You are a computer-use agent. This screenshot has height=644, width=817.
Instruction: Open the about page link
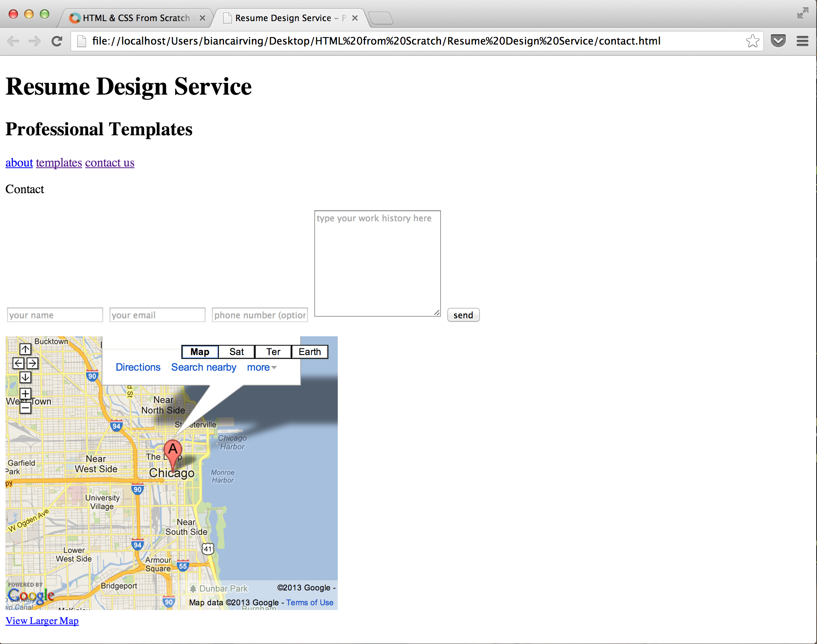[x=19, y=163]
